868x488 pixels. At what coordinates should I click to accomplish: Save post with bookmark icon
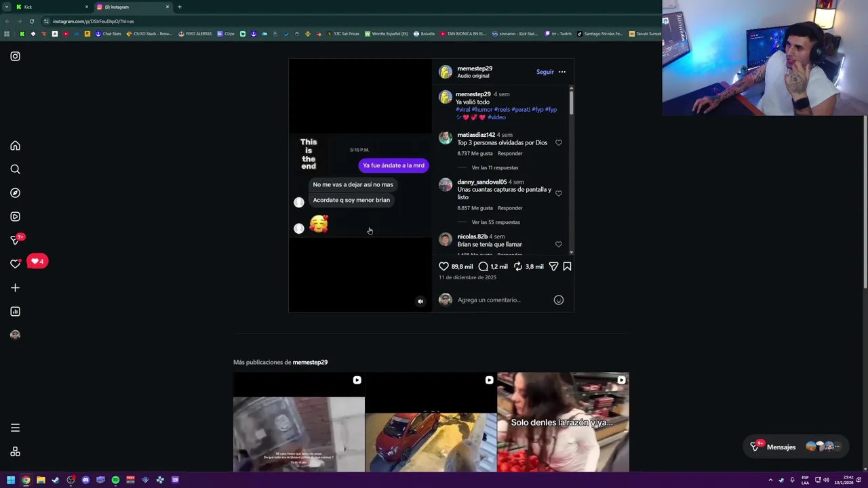(567, 266)
